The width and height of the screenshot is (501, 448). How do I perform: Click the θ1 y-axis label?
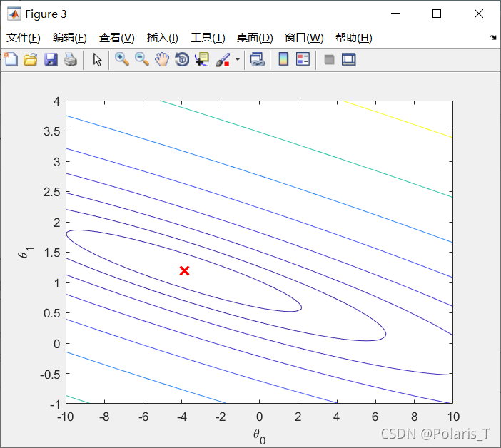pos(26,253)
